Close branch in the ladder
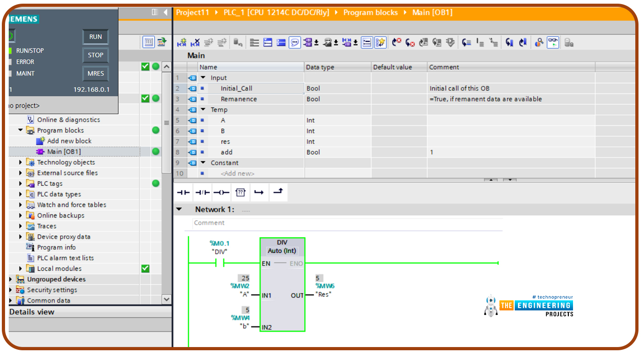 click(x=278, y=193)
